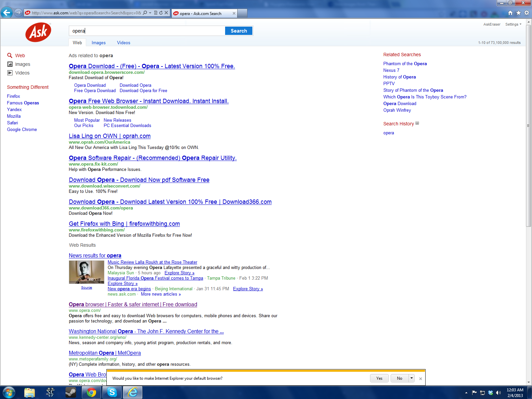Screen dimensions: 532x399
Task: Open 'More news articles' link
Action: (x=161, y=294)
